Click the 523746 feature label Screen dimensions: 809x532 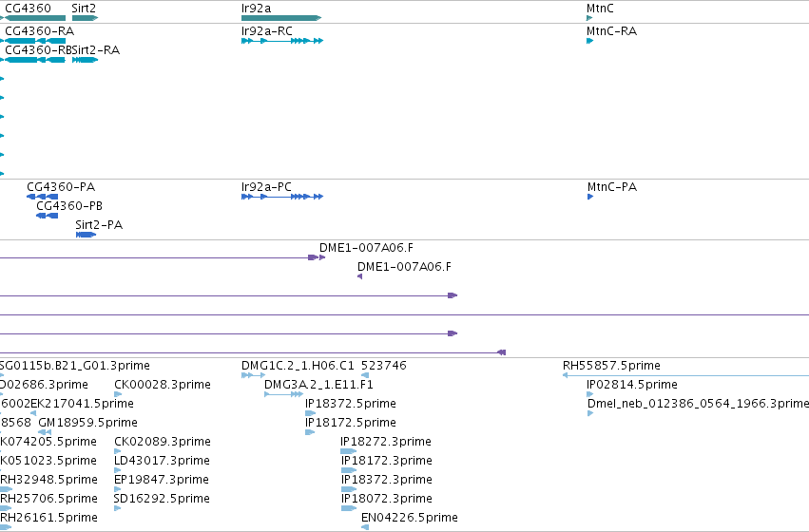[384, 366]
